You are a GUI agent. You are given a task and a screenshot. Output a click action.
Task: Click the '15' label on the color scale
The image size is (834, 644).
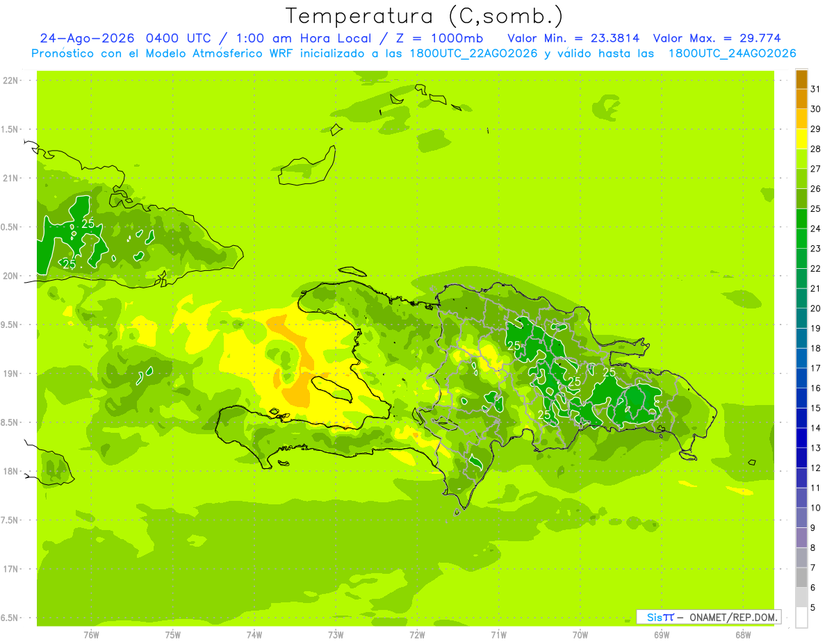coord(816,408)
